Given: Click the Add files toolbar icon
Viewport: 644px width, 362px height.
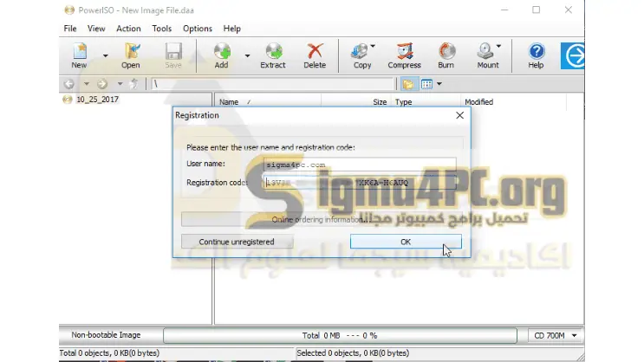Looking at the screenshot, I should pos(222,55).
